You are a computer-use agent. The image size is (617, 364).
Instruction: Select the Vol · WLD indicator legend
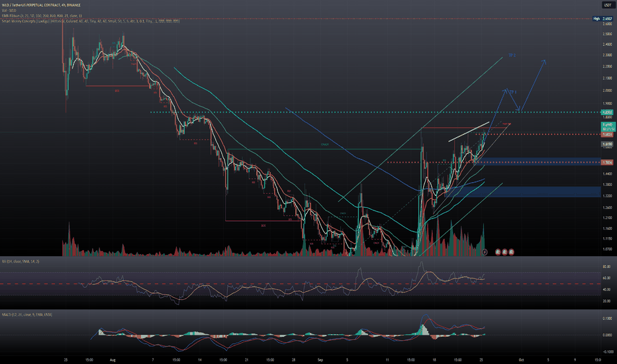(x=10, y=10)
